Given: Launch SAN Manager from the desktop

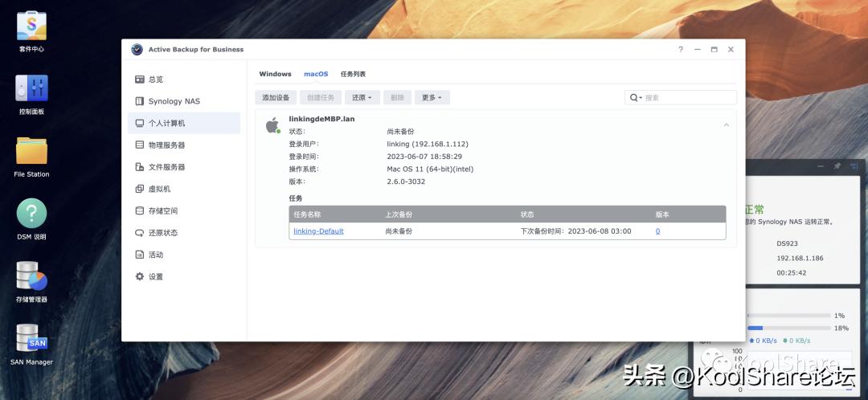Looking at the screenshot, I should click(31, 338).
